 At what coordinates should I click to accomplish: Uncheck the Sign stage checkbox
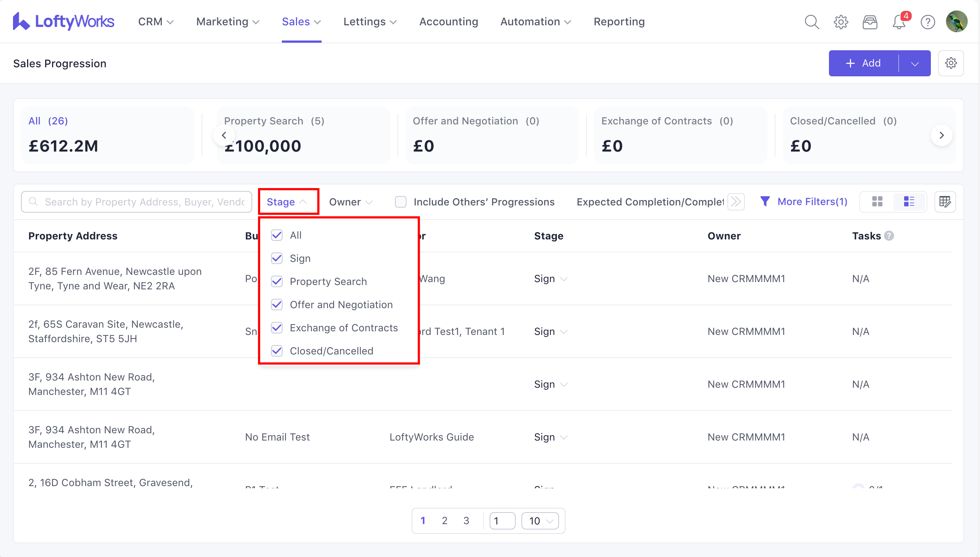pos(277,258)
